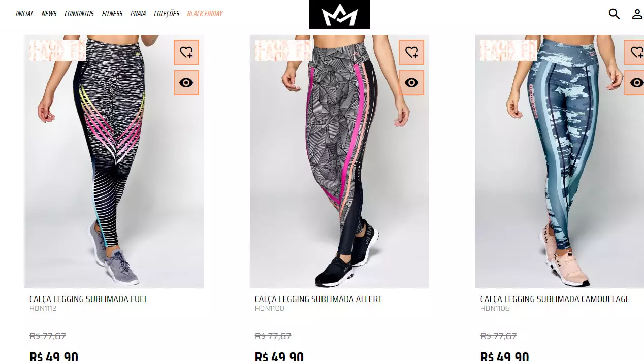
Task: Add Fuel legging to wishlist
Action: click(186, 52)
